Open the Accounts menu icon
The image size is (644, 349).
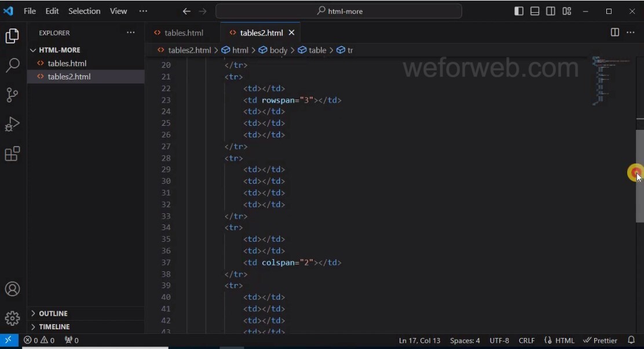coord(12,289)
